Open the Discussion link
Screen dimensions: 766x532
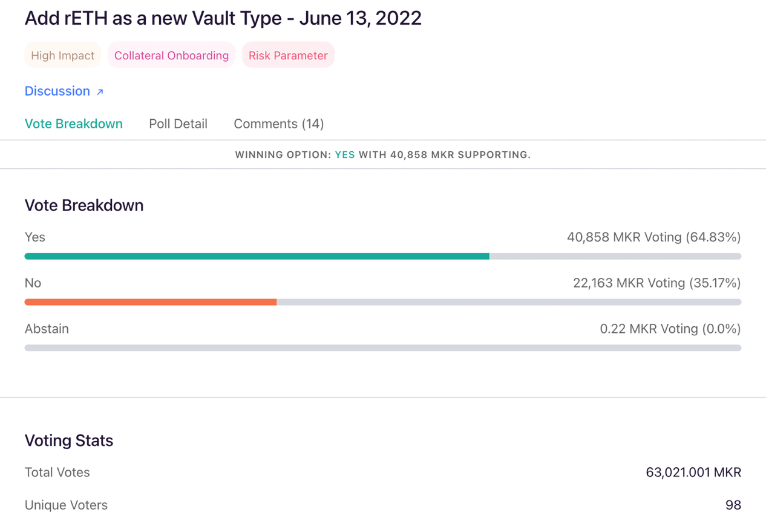coord(57,91)
